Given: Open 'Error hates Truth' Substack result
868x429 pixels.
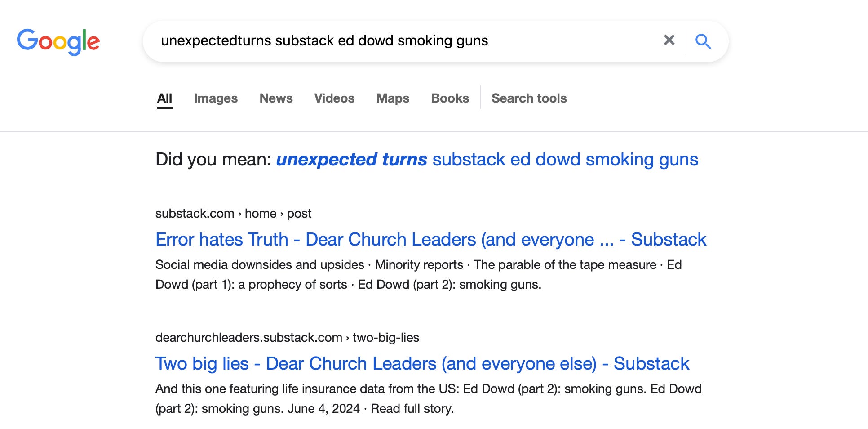Looking at the screenshot, I should 431,240.
